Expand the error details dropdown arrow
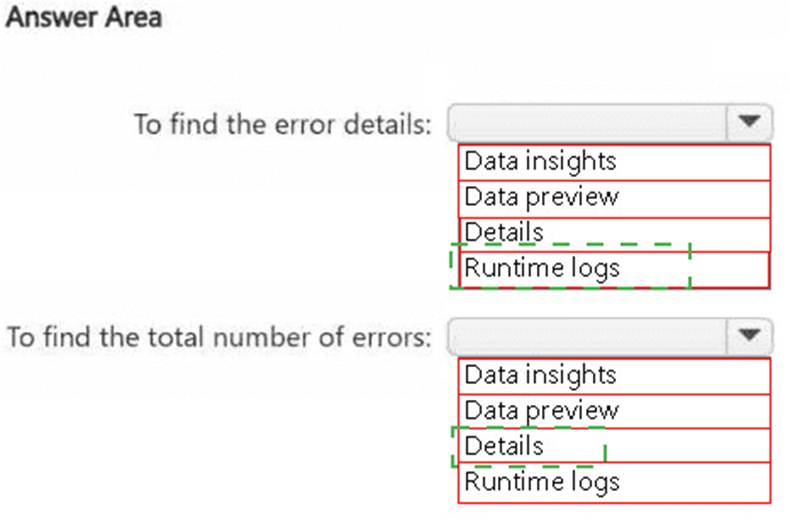Screen dimensions: 790x521 pos(749,122)
